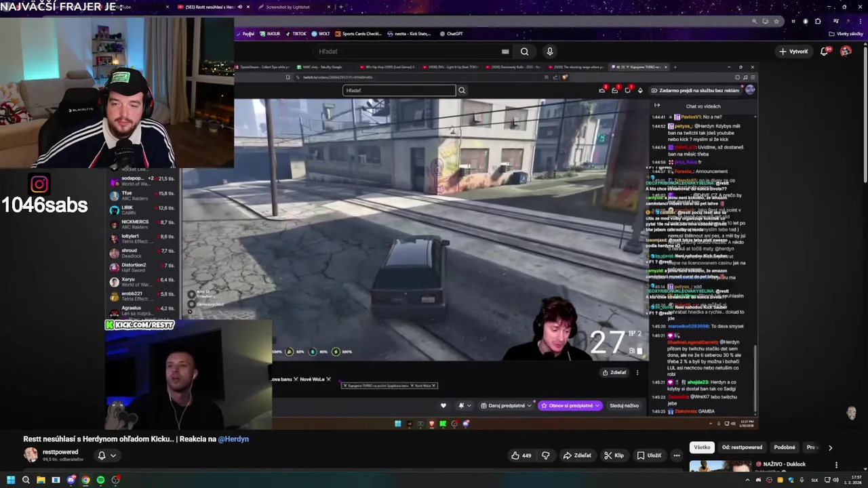Dislike the video
The width and height of the screenshot is (868, 488).
546,455
